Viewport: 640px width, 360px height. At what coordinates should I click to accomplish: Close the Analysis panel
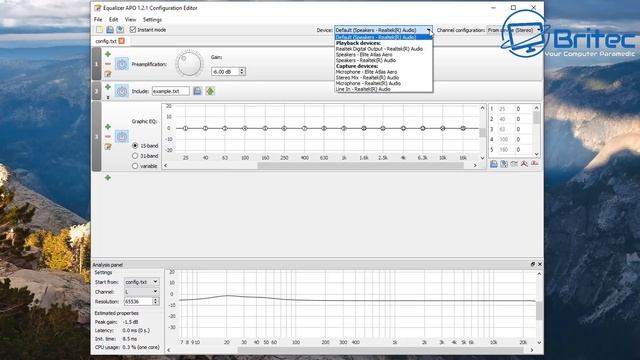tap(540, 264)
